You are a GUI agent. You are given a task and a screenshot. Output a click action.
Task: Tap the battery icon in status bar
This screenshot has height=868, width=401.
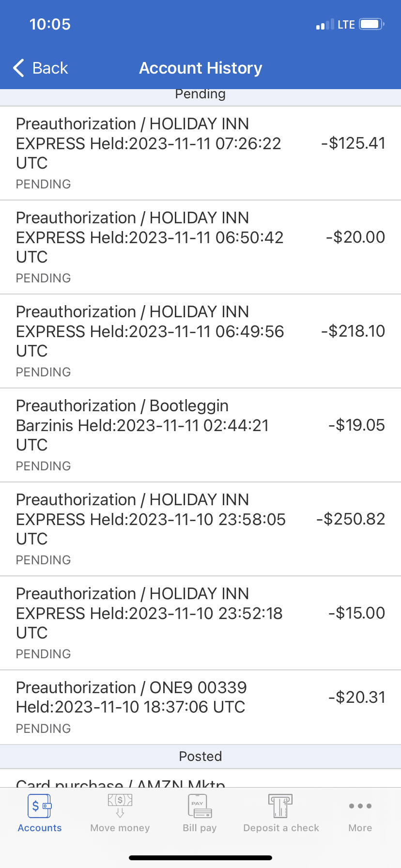[371, 24]
